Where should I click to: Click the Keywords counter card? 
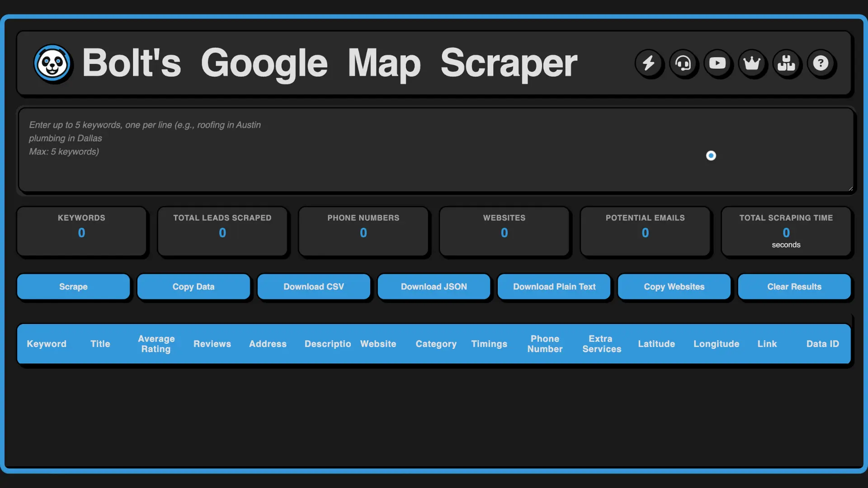81,231
